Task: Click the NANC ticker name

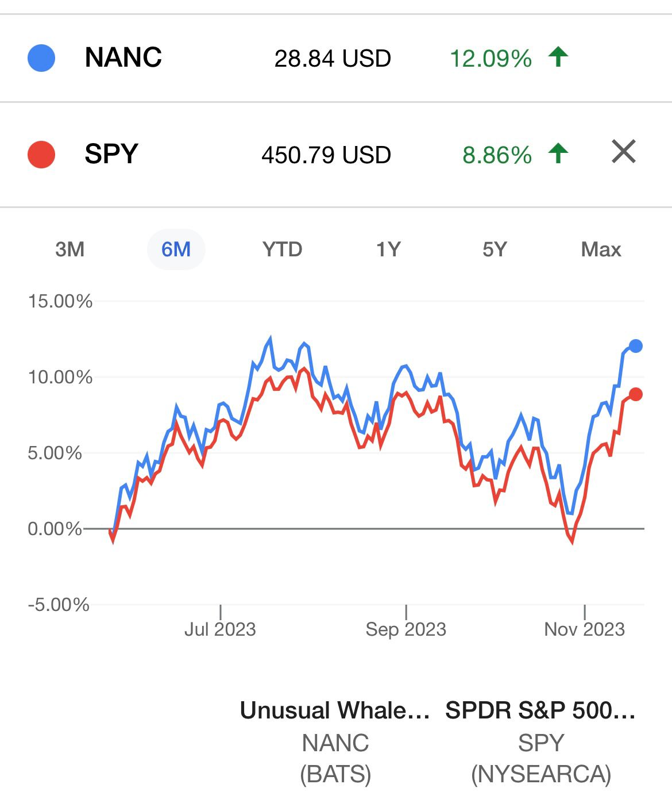Action: 123,57
